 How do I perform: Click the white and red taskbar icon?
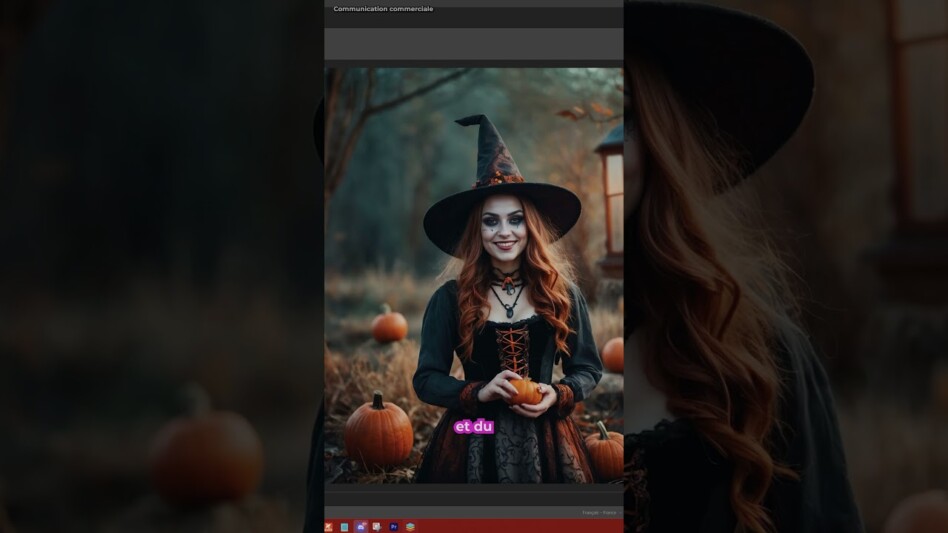point(377,527)
